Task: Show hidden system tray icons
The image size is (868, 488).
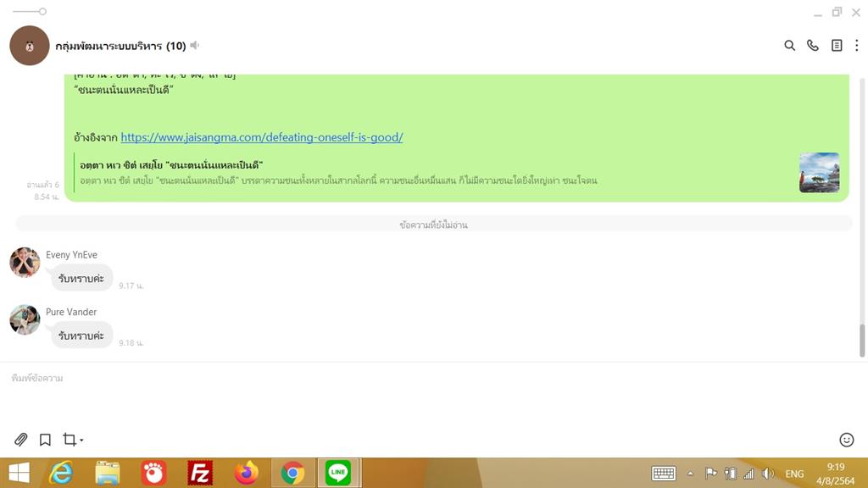Action: point(690,474)
